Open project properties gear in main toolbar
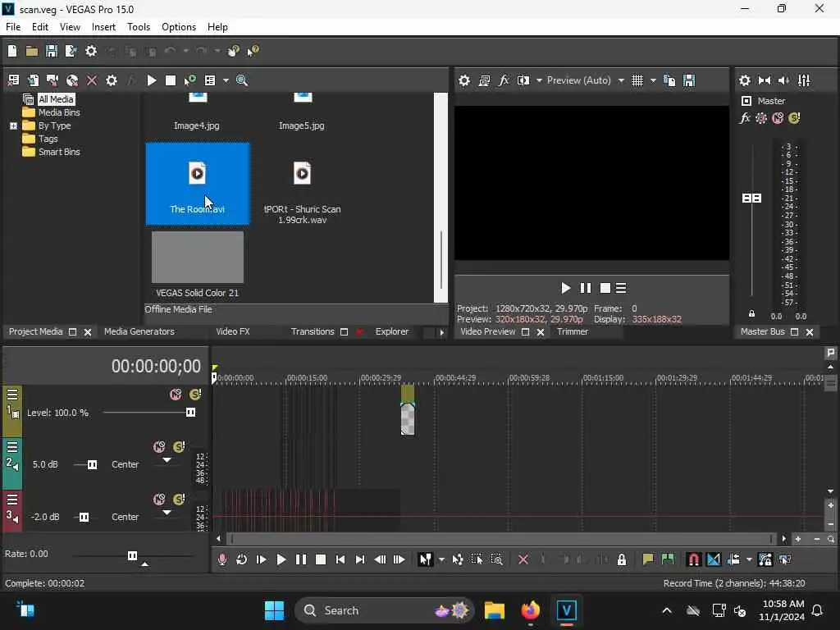 [91, 51]
